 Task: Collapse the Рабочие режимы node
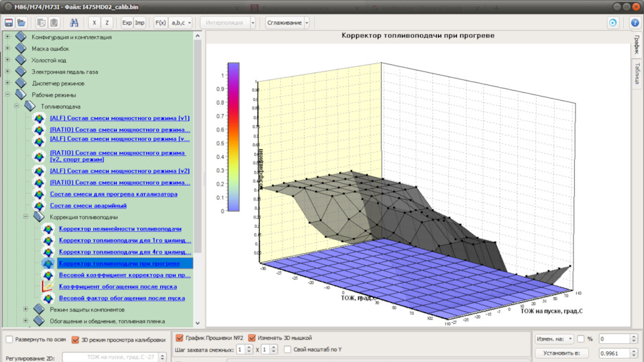[x=7, y=95]
